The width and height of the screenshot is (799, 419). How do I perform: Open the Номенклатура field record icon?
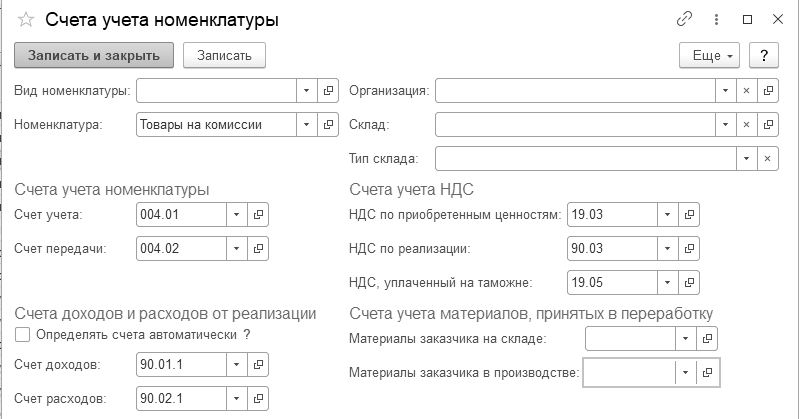coord(328,125)
